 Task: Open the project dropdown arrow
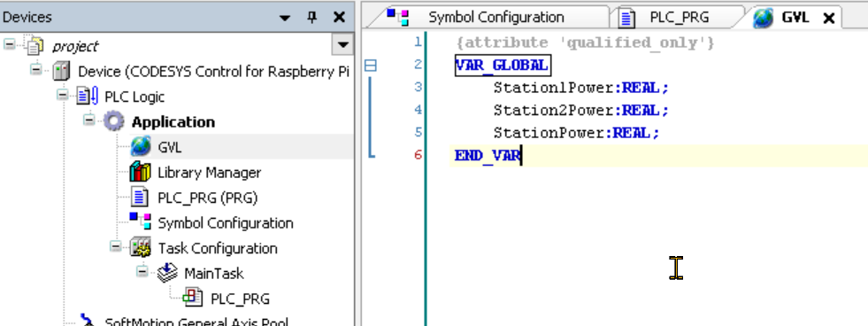(x=343, y=45)
